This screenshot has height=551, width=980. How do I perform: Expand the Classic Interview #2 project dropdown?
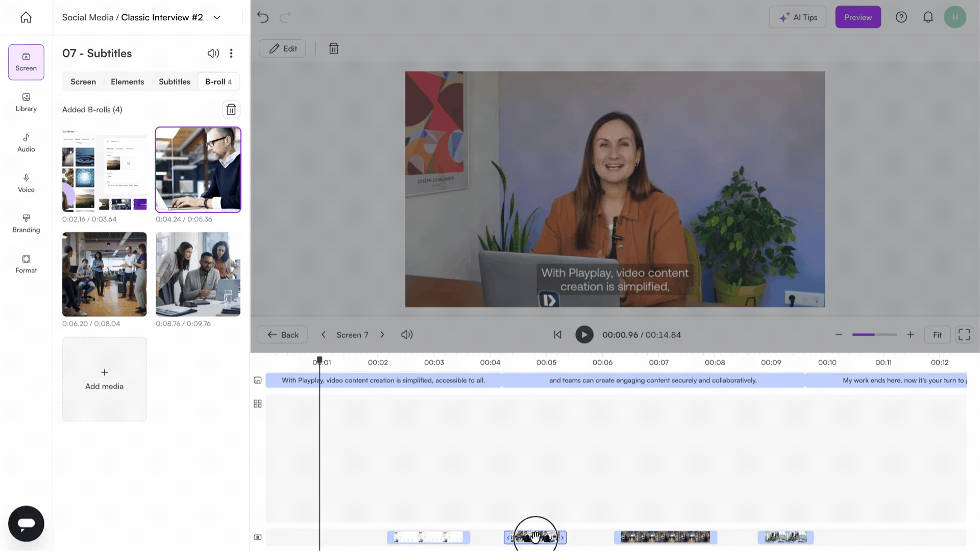pos(217,17)
